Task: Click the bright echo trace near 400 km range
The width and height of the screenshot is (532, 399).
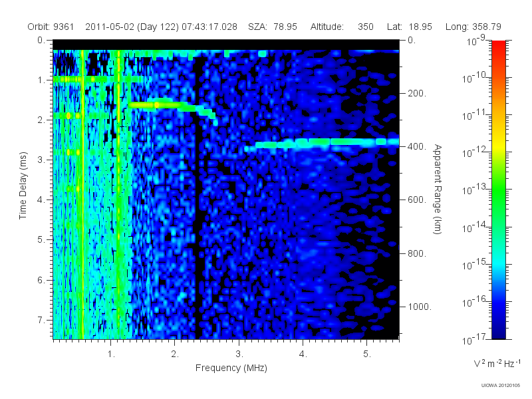Action: [322, 144]
